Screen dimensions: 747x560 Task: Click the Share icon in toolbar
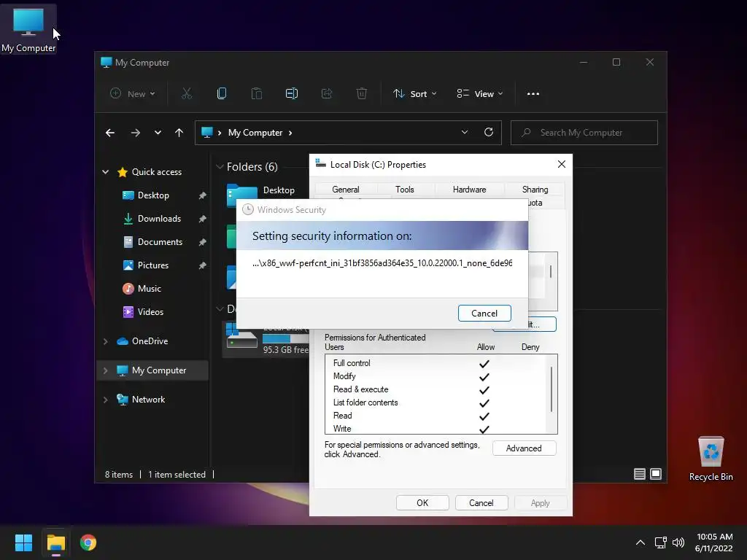coord(327,94)
